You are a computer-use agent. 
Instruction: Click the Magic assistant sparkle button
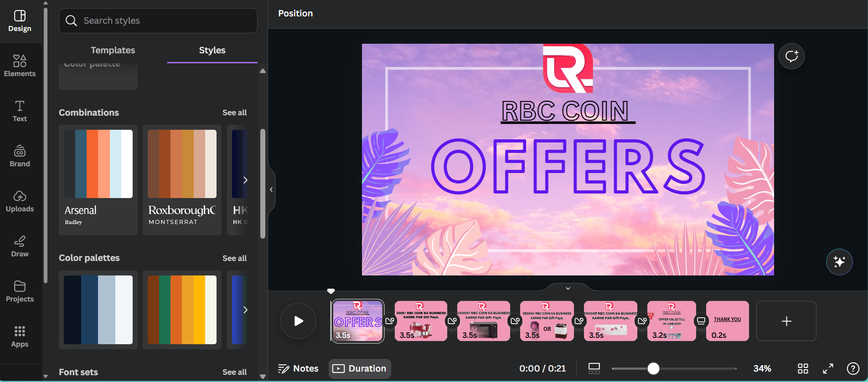[x=839, y=262]
